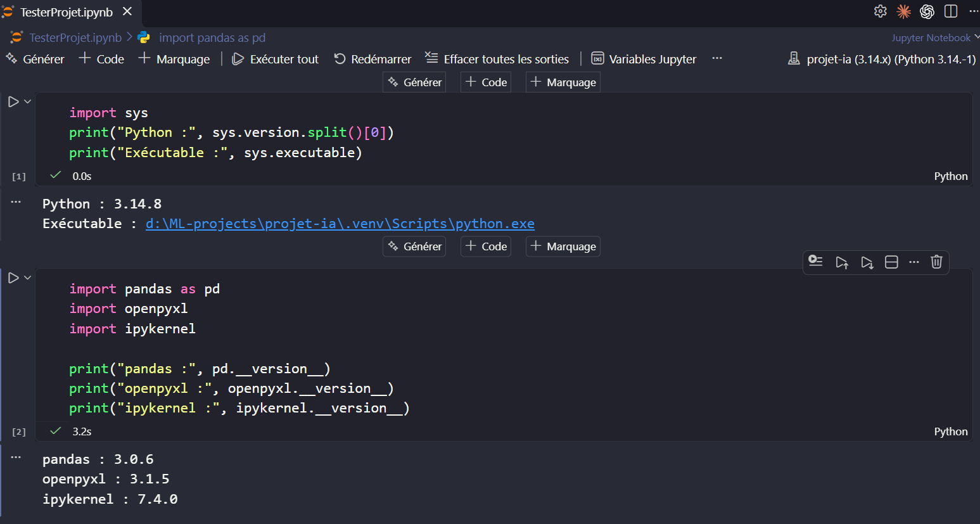The width and height of the screenshot is (980, 524).
Task: Open output actions menu for the pandas cell
Action: pyautogui.click(x=16, y=457)
